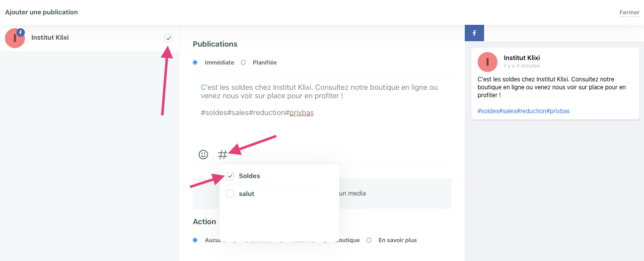Screen dimensions: 644x261
Task: Choose the Planifiée publication option
Action: tap(243, 63)
